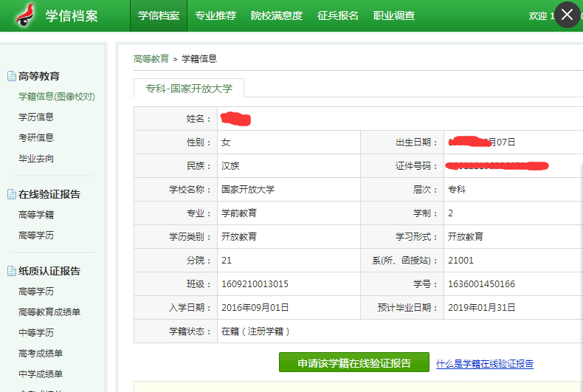Close the overlay with the X button
This screenshot has width=583, height=392.
[567, 15]
